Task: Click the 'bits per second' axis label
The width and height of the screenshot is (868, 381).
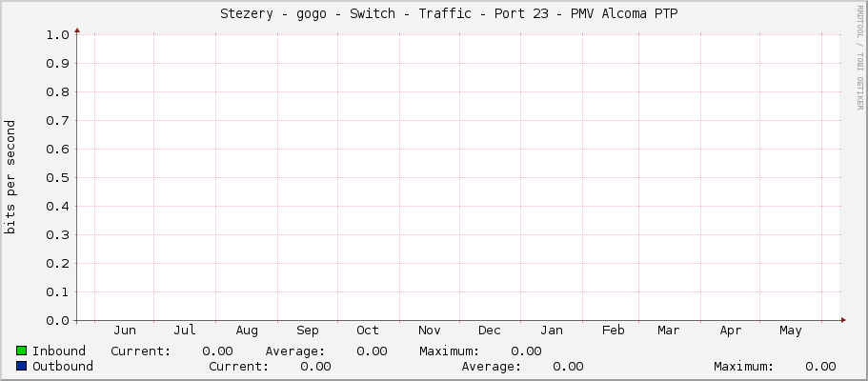Action: point(10,177)
